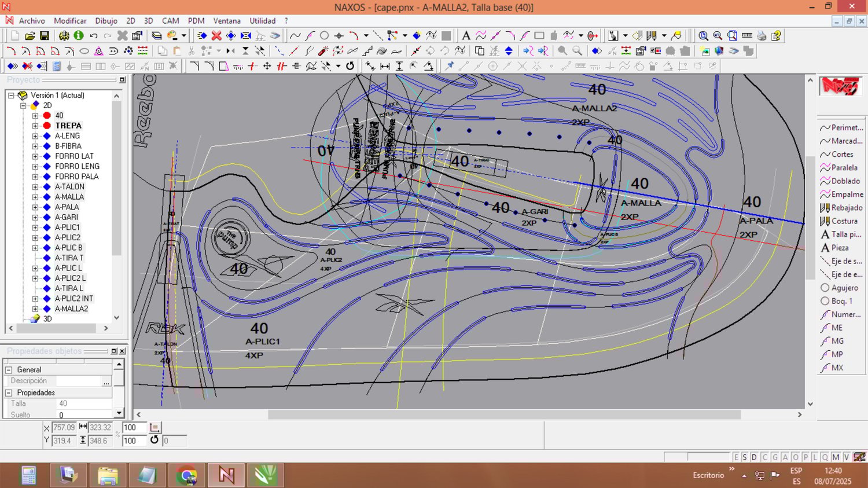The image size is (868, 488).
Task: Select the ellipse tool in second toolbar row
Action: pyautogui.click(x=84, y=51)
